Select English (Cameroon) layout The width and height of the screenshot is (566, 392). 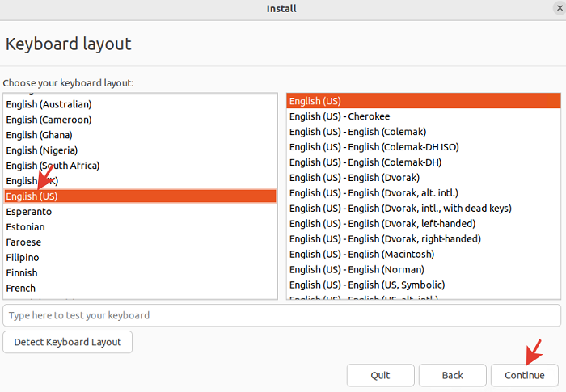140,120
